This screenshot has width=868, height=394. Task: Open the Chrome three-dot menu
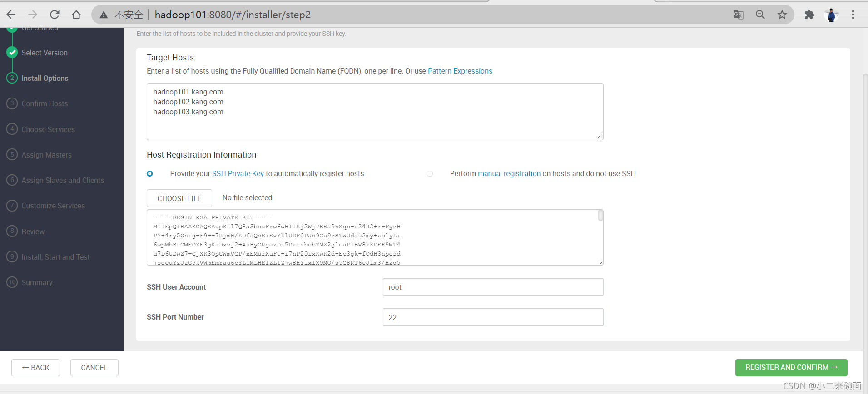point(853,15)
